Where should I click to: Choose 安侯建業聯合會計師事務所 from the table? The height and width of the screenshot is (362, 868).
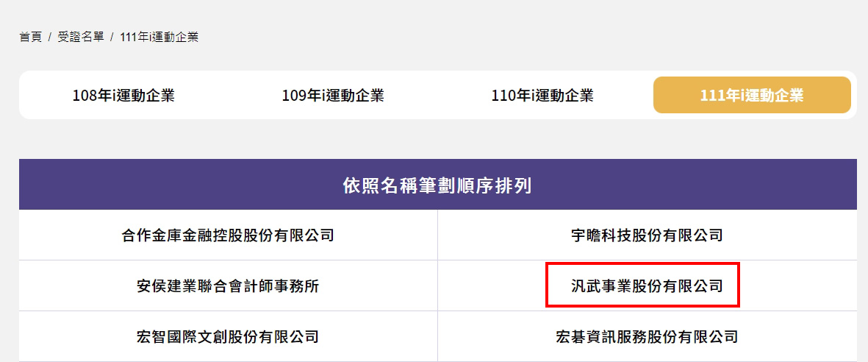click(228, 286)
